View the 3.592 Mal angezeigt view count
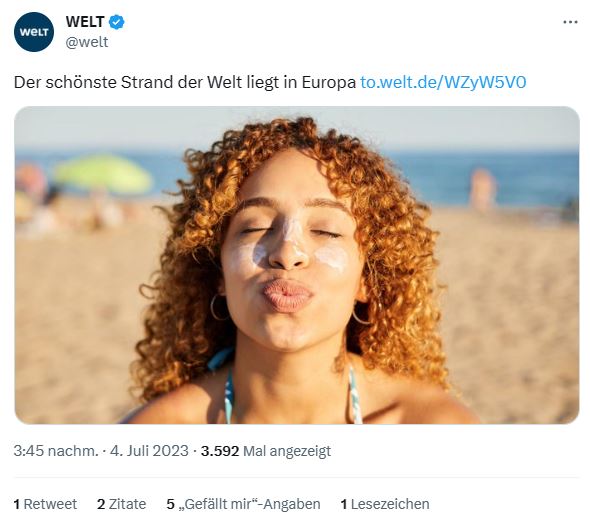Viewport: 590px width, 525px height. (266, 451)
